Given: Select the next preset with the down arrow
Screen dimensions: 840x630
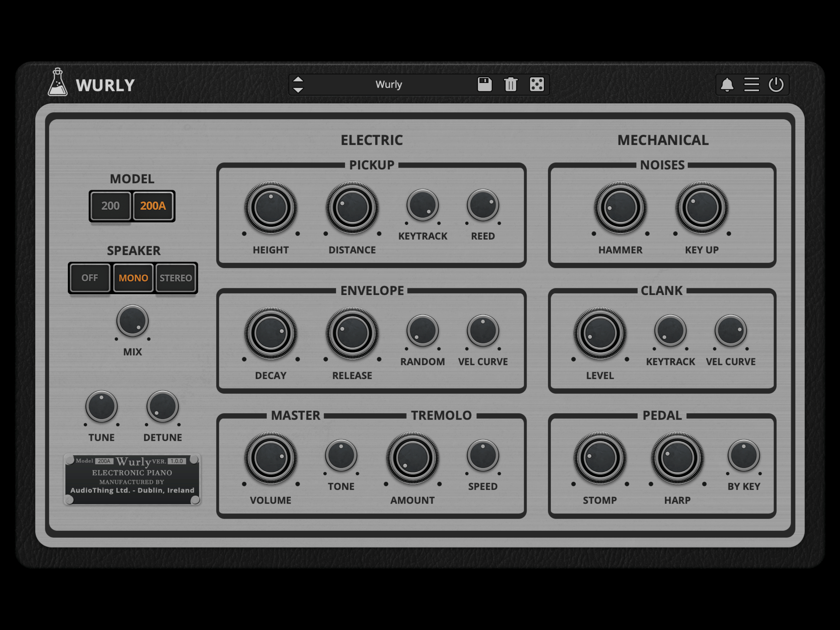Looking at the screenshot, I should (x=298, y=90).
